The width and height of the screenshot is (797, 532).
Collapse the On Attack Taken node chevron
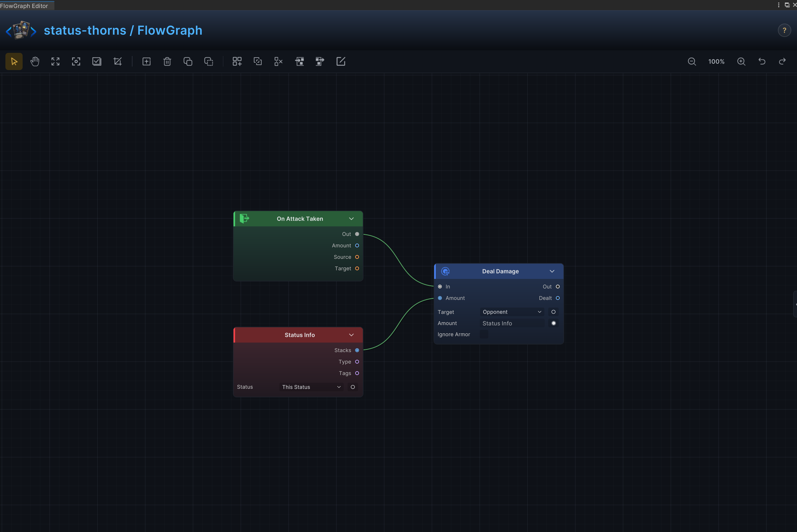pos(351,219)
